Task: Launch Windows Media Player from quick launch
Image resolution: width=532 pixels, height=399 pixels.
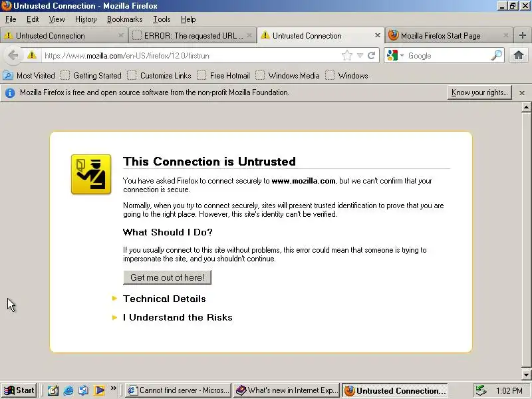Action: pyautogui.click(x=99, y=390)
